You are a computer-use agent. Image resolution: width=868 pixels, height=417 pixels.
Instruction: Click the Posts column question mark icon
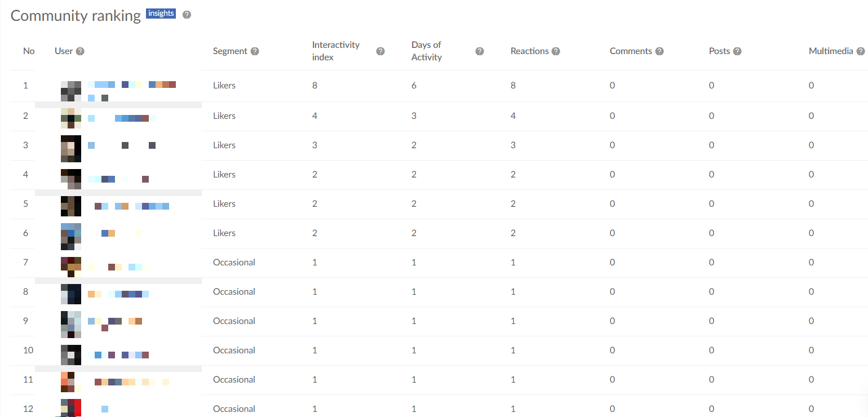[x=737, y=51]
